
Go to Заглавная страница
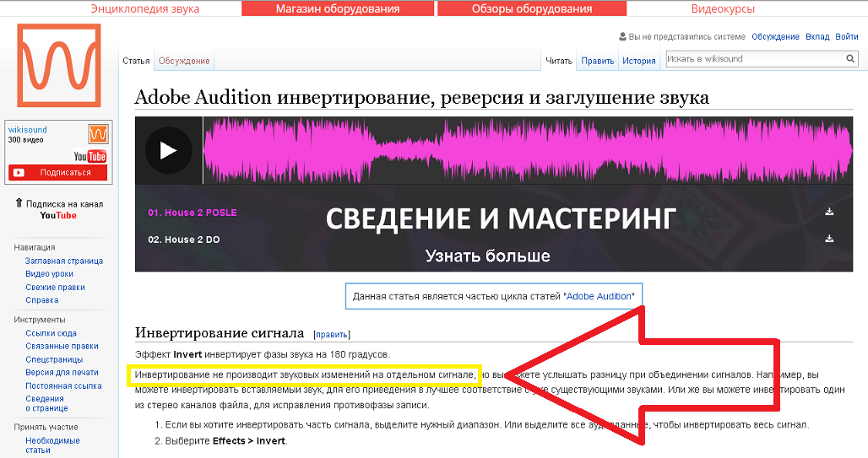point(64,261)
